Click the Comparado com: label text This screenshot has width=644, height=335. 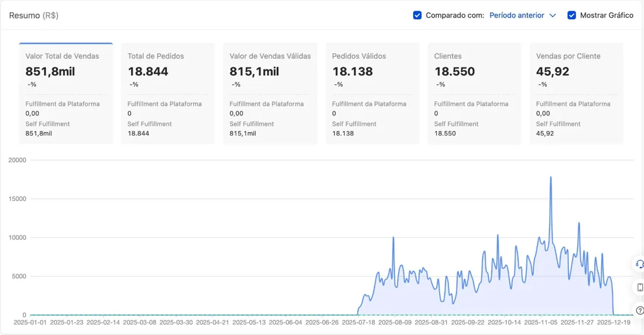pos(455,15)
